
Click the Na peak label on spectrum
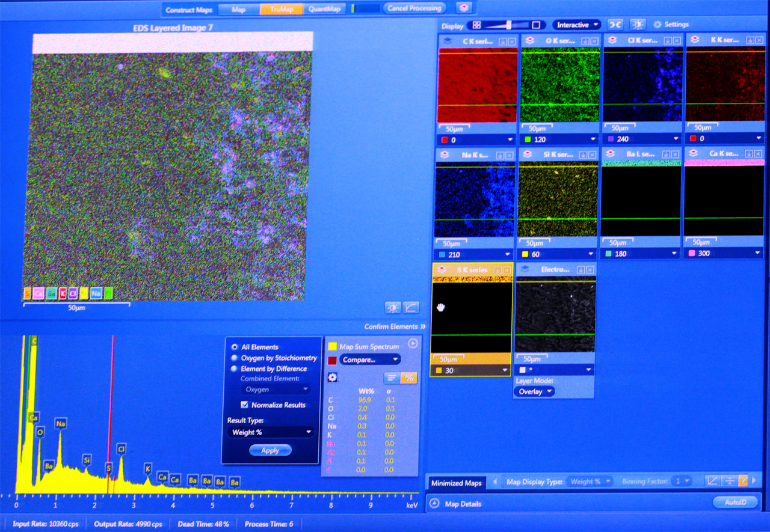click(61, 424)
